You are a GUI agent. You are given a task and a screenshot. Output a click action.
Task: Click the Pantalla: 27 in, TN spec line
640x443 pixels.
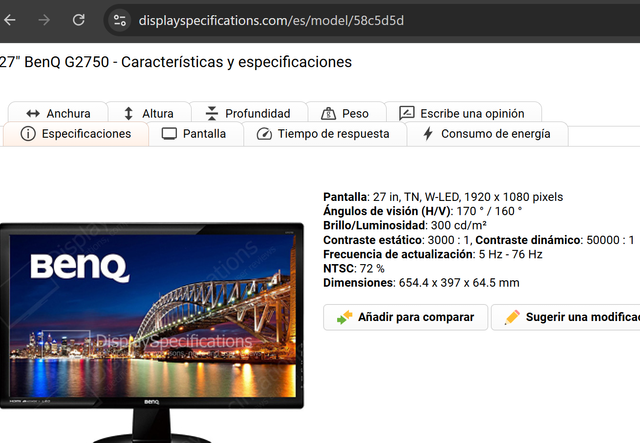pyautogui.click(x=443, y=197)
